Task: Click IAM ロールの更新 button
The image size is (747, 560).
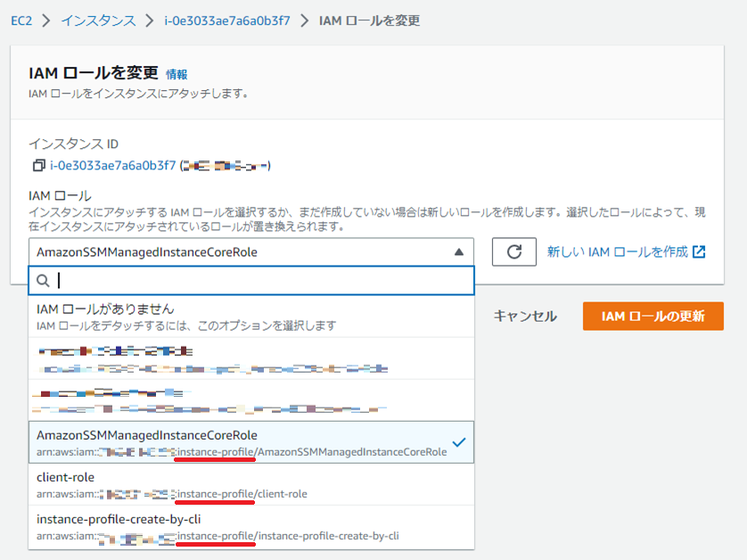Action: tap(653, 316)
